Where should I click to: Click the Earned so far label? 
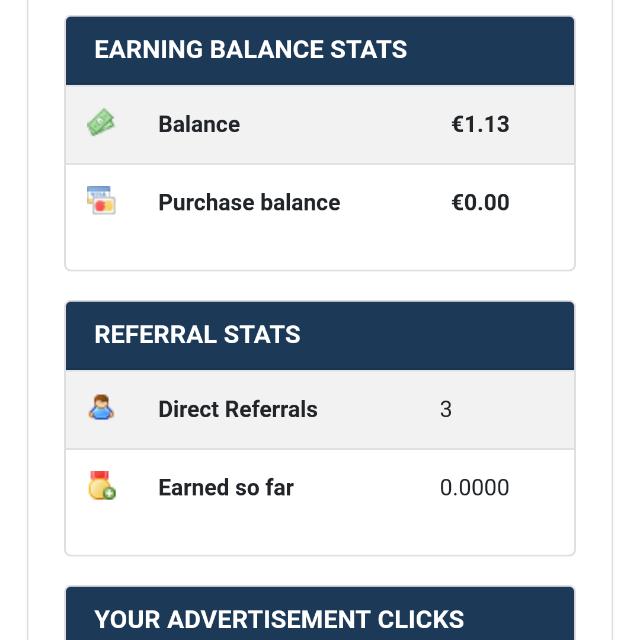(x=226, y=487)
